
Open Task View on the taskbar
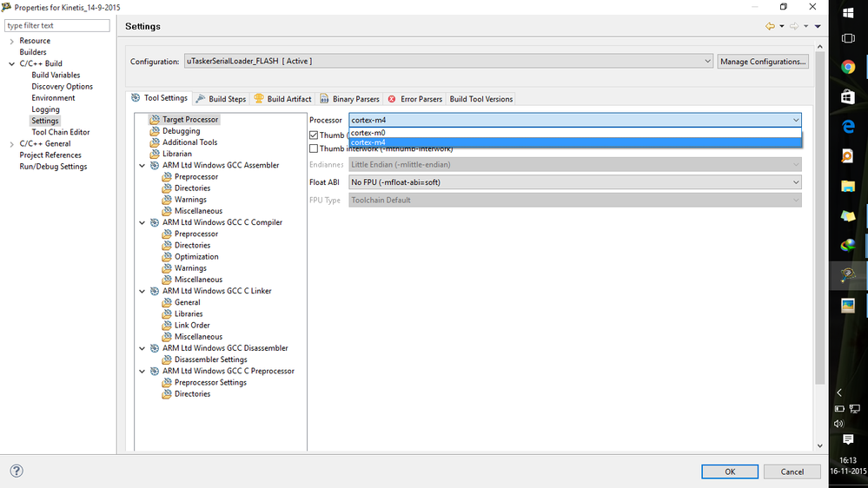click(847, 39)
